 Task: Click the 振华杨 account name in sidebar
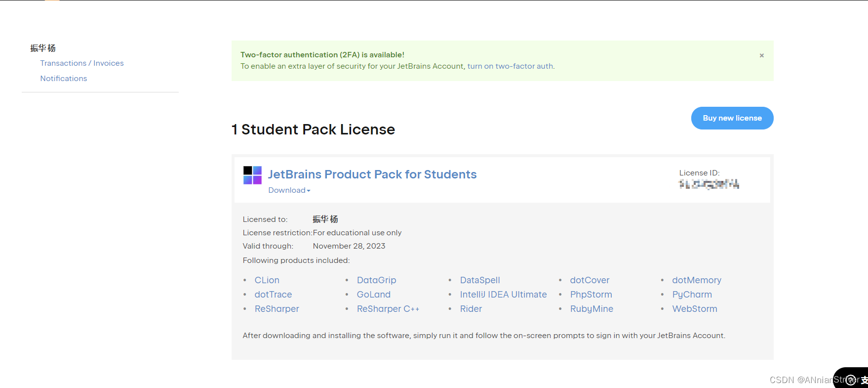click(43, 48)
